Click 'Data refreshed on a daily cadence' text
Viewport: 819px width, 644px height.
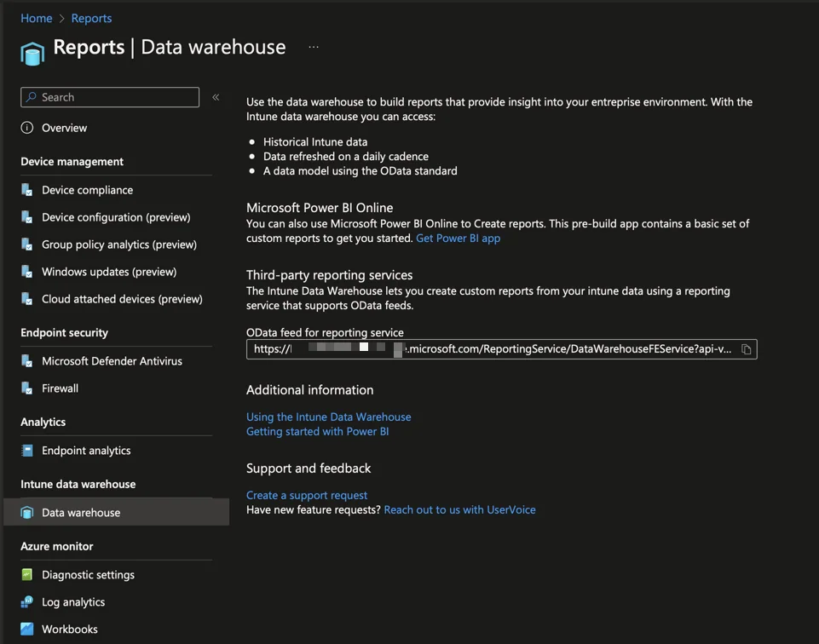pyautogui.click(x=346, y=157)
